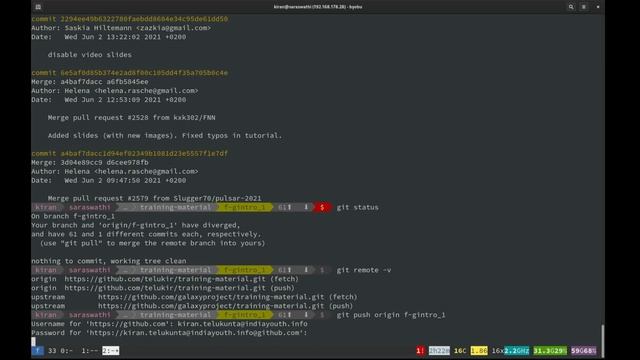Click 'On branch f-gintro_1' line

click(73, 216)
